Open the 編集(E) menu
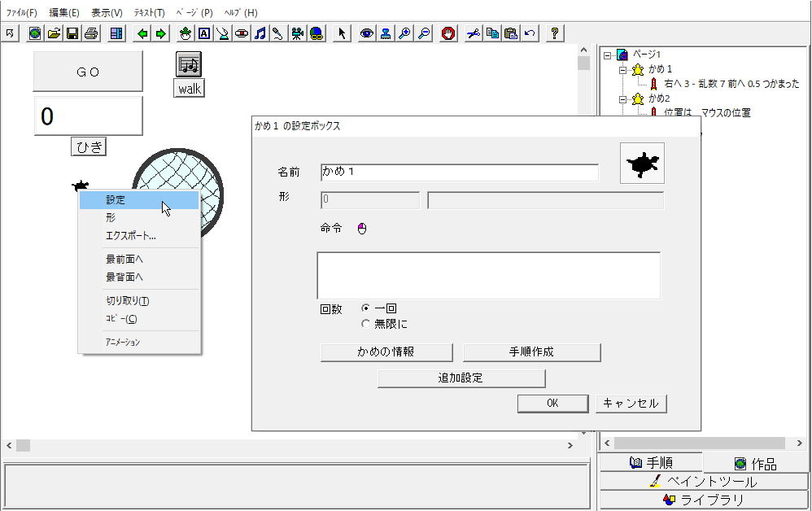This screenshot has width=812, height=511. point(63,12)
